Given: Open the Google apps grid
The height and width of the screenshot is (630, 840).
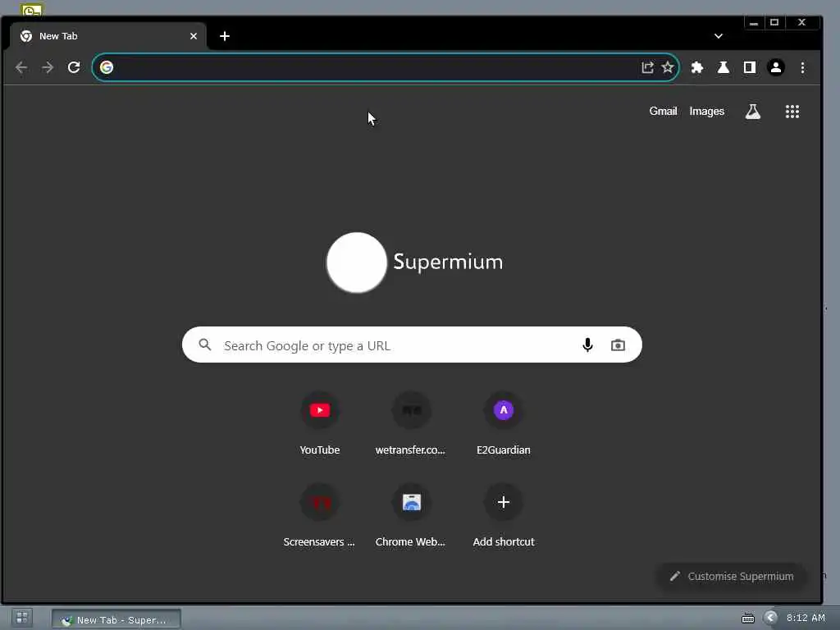Looking at the screenshot, I should pyautogui.click(x=792, y=112).
